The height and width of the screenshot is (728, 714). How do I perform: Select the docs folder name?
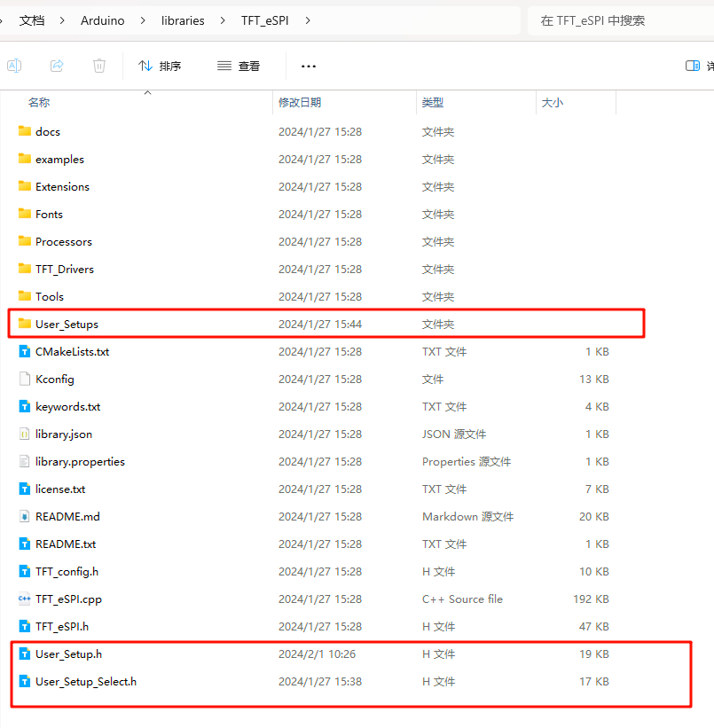coord(48,131)
